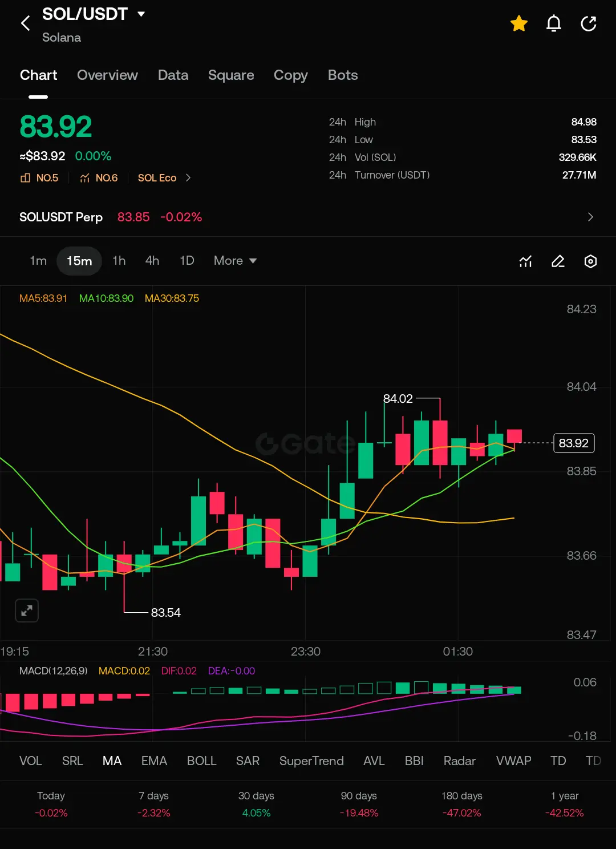Toggle the VWAP indicator
This screenshot has height=849, width=616.
514,761
